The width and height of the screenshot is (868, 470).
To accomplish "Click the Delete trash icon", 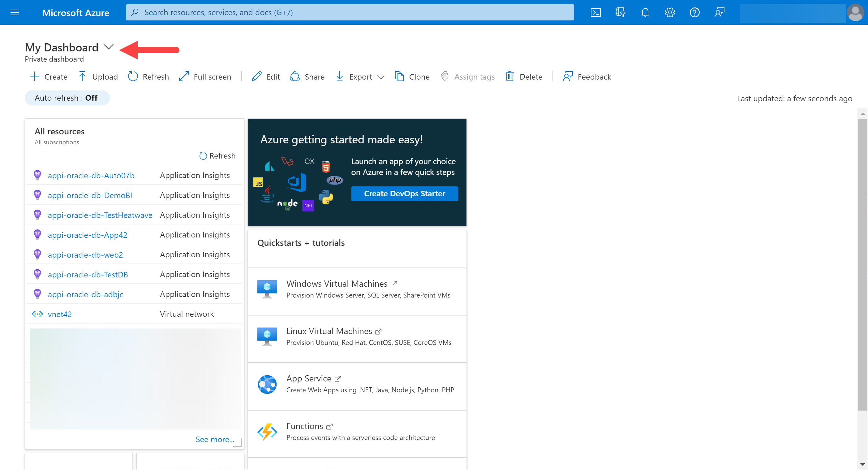I will pos(509,76).
